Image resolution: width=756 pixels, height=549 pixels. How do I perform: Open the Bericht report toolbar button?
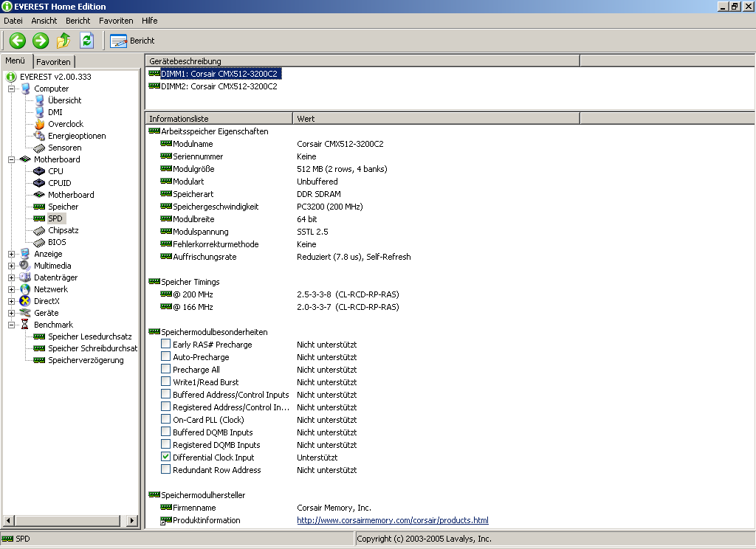[x=133, y=41]
